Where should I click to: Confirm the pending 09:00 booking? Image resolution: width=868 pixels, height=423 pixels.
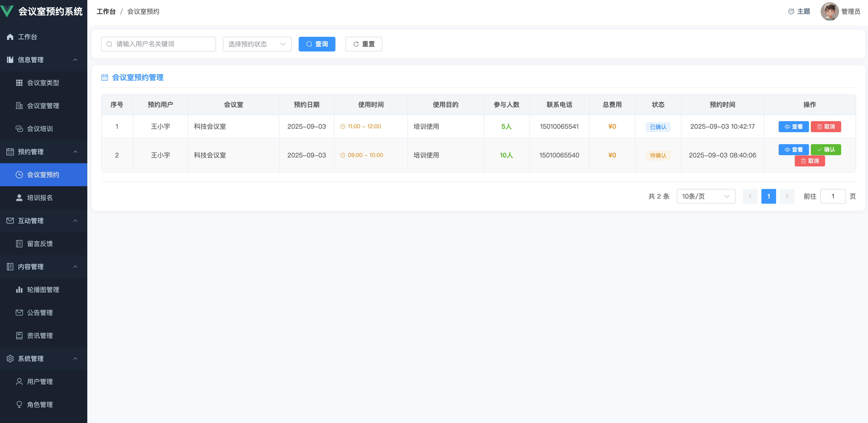click(825, 150)
